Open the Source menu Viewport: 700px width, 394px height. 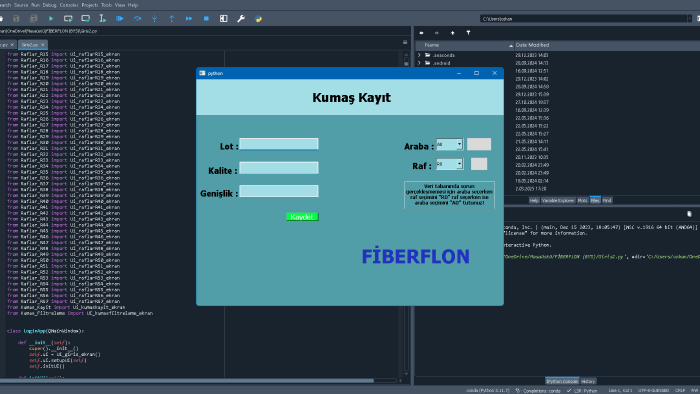point(21,5)
